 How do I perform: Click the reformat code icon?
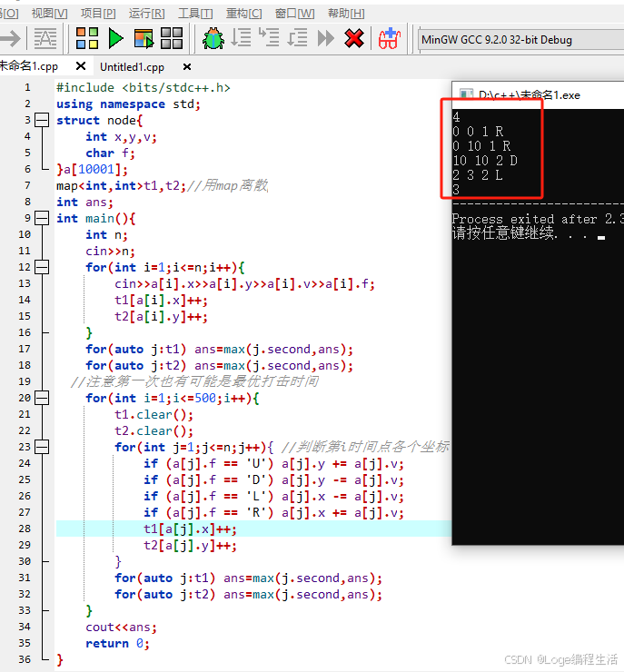tap(45, 38)
